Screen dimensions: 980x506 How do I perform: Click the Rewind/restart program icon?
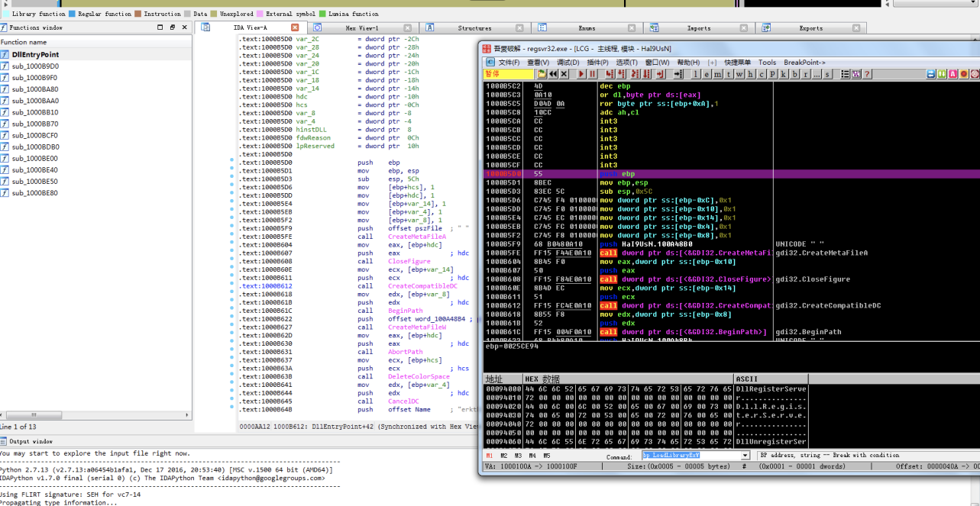(553, 74)
